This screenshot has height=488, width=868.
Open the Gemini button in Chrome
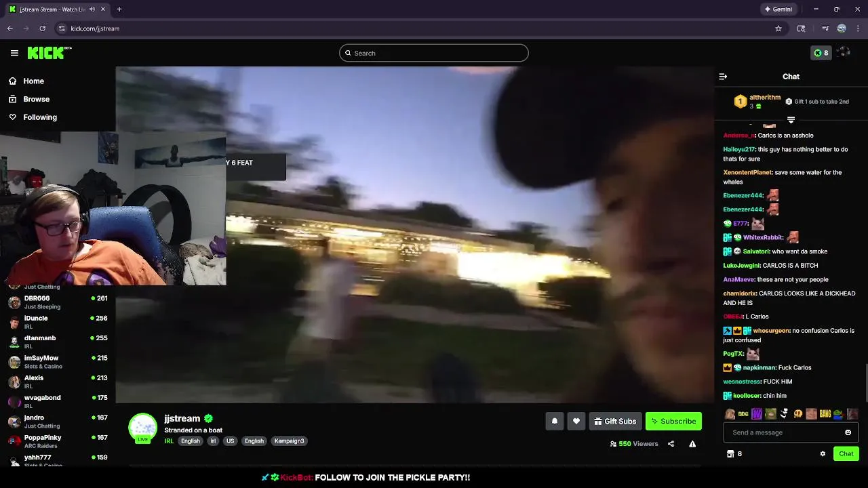[778, 9]
